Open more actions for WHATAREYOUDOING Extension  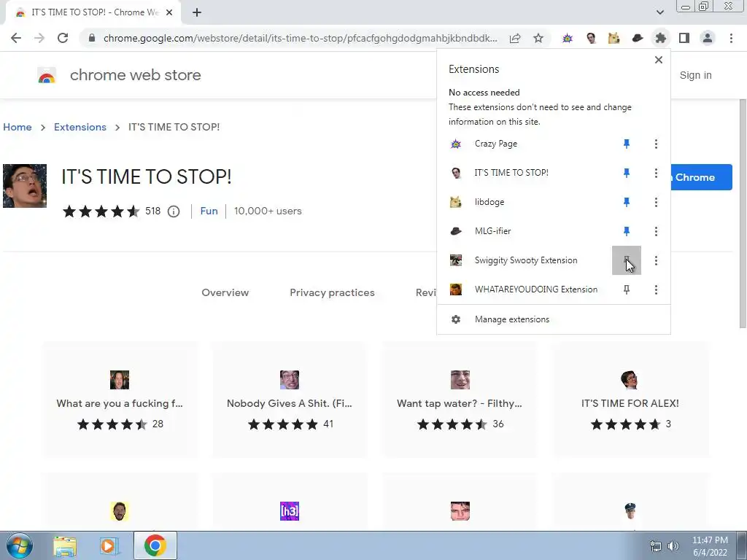[x=656, y=289]
